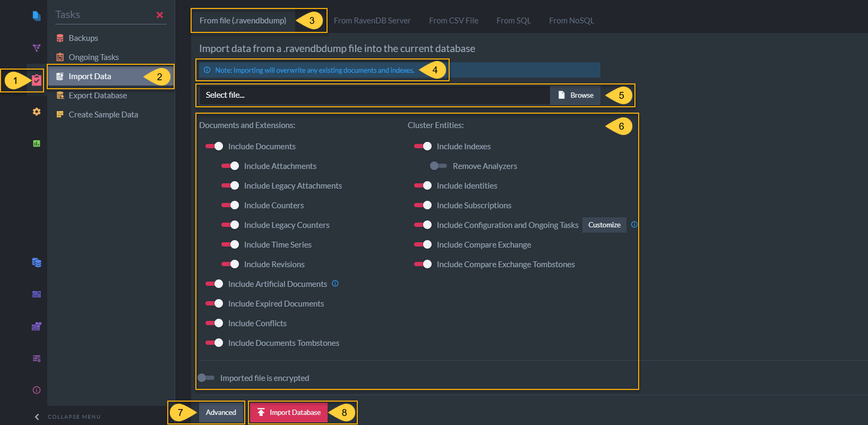Click the Create Sample Data menu icon

coord(60,115)
